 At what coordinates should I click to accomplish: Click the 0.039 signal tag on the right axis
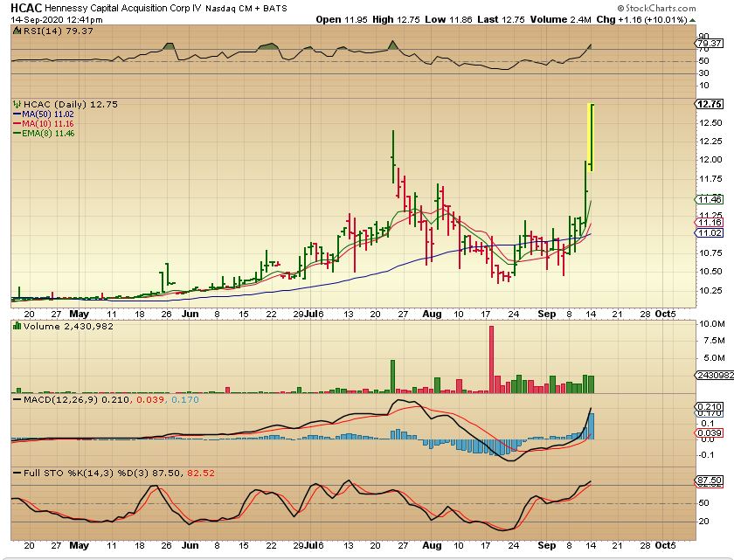(x=710, y=433)
